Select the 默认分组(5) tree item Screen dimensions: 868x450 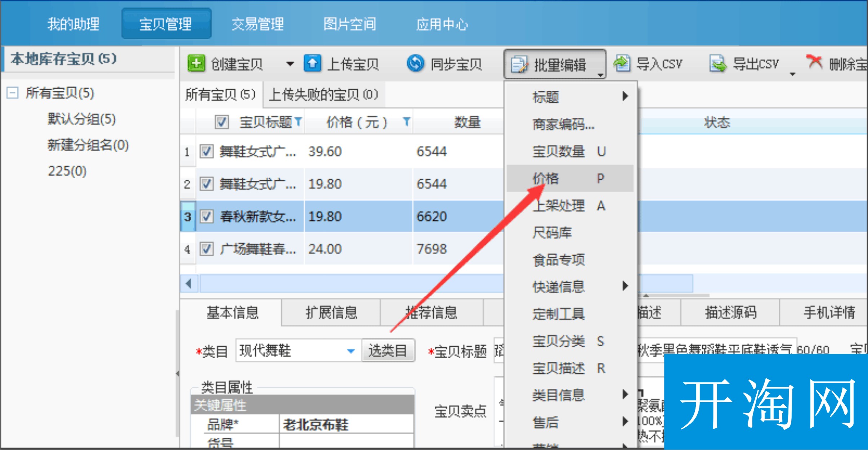pyautogui.click(x=82, y=119)
